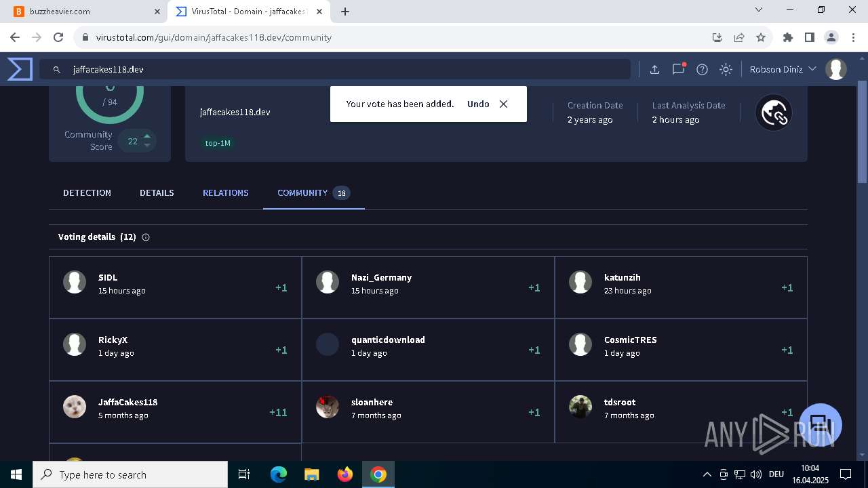Toggle the light/dark theme sun icon

coord(726,69)
